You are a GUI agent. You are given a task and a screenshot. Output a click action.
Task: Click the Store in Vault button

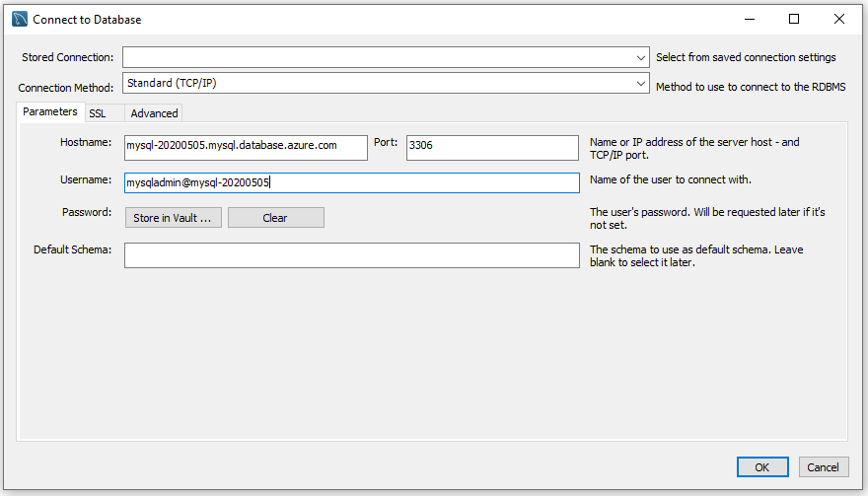point(174,218)
